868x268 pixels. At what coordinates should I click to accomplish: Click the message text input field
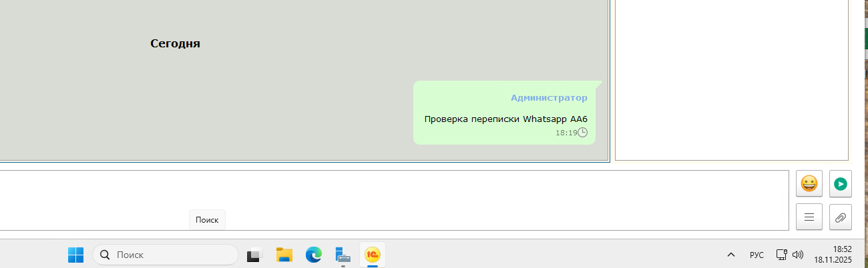click(x=394, y=200)
